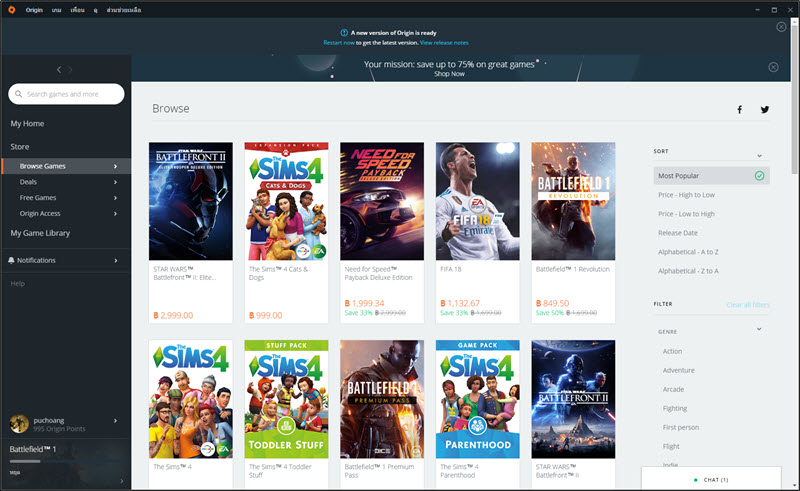This screenshot has width=800, height=491.
Task: Click the ฿ 2,999.00 price text
Action: coord(173,315)
